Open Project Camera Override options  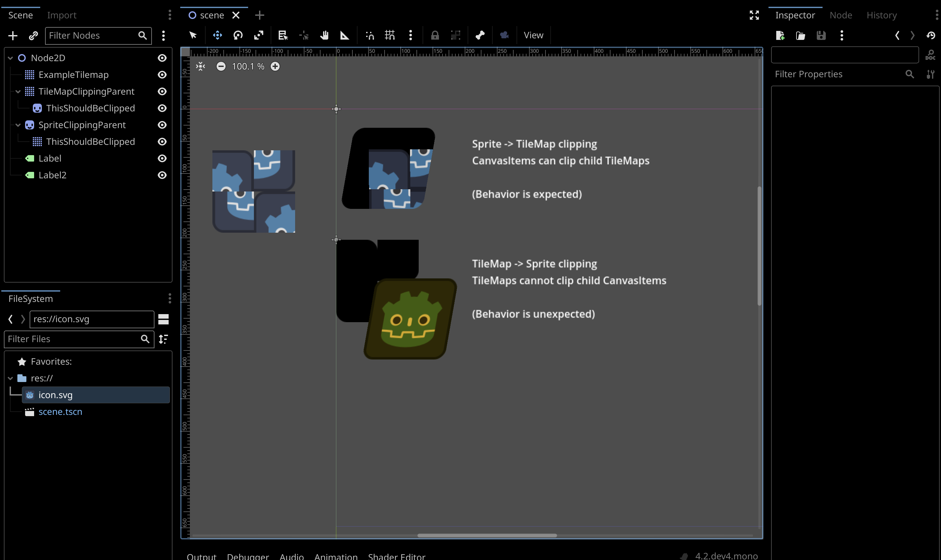pos(504,35)
